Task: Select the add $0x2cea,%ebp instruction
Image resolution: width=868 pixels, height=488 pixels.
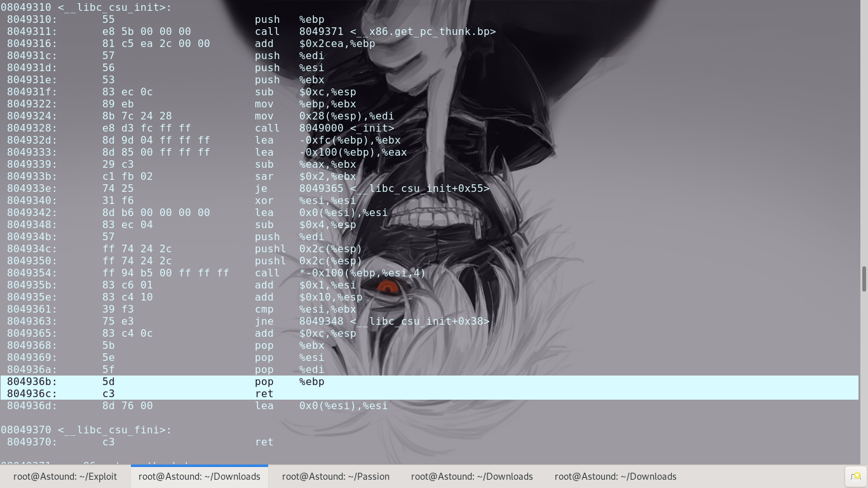Action: (x=315, y=44)
